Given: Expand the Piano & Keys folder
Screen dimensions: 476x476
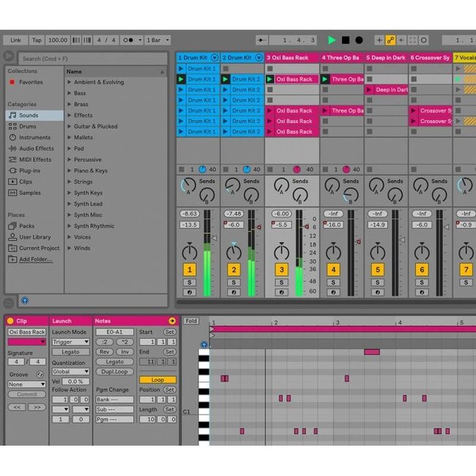Looking at the screenshot, I should point(70,171).
